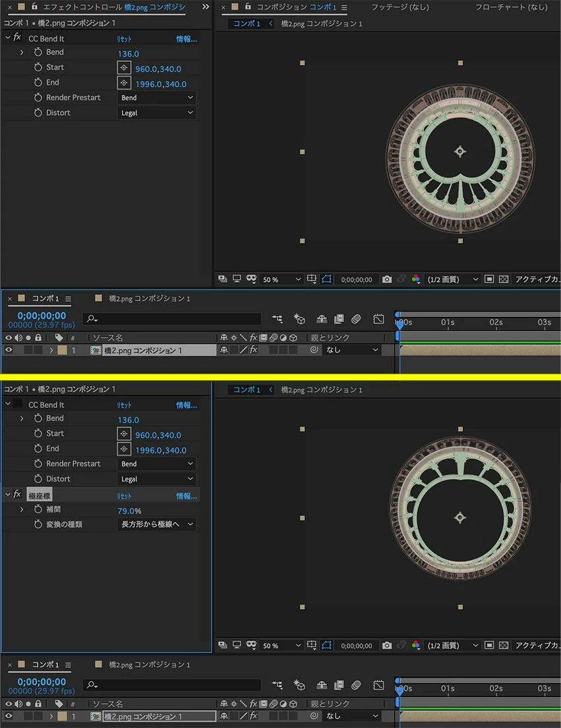This screenshot has width=561, height=728.
Task: Open the Render Prestart dropdown in upper screenshot
Action: click(156, 98)
